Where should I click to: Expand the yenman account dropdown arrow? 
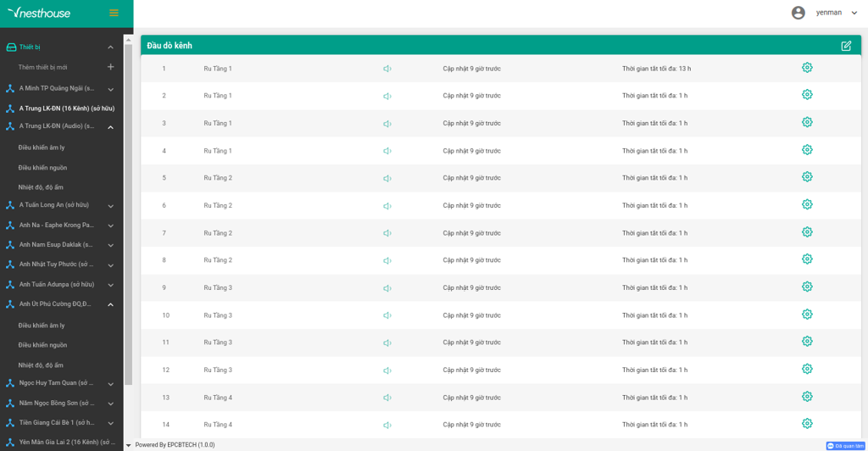854,13
